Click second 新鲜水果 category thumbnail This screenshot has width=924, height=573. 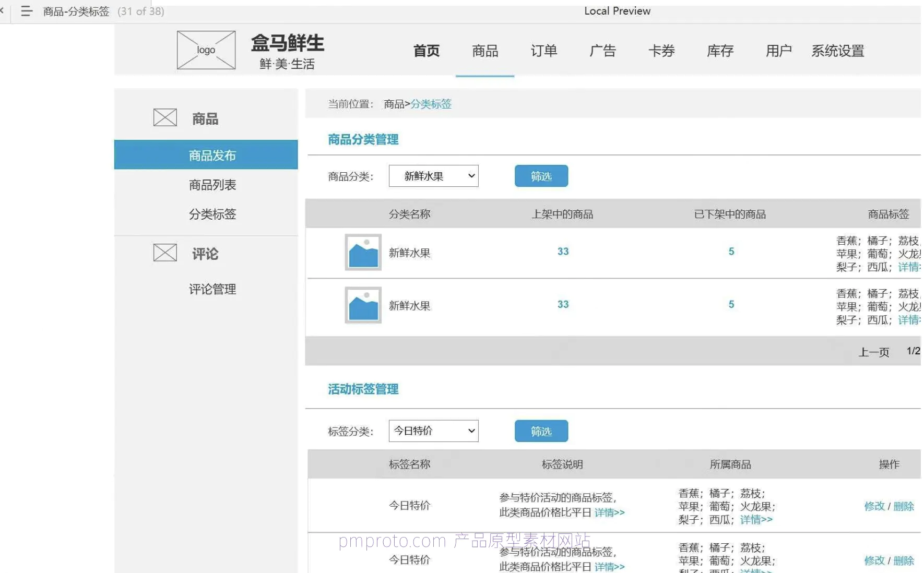(x=363, y=305)
